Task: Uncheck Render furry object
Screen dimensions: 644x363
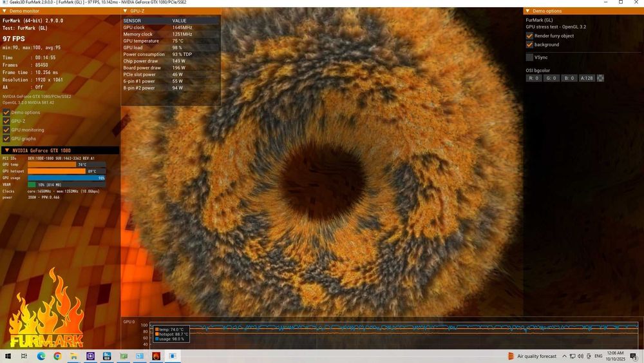Action: [x=529, y=35]
